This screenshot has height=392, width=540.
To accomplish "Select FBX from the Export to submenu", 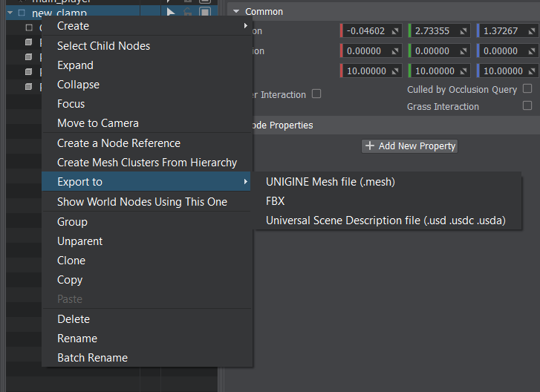I will tap(276, 201).
